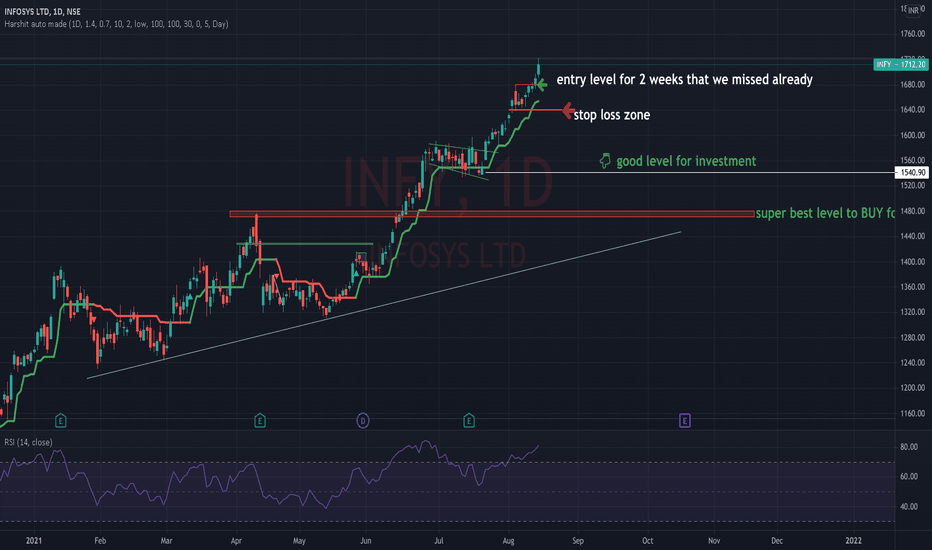Click the 1480.00 price scale value

click(912, 211)
